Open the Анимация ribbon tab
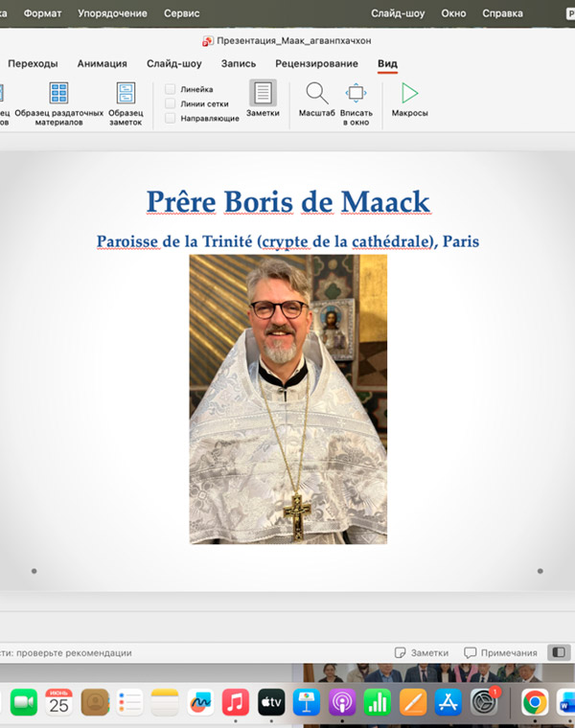This screenshot has height=728, width=575. tap(103, 63)
